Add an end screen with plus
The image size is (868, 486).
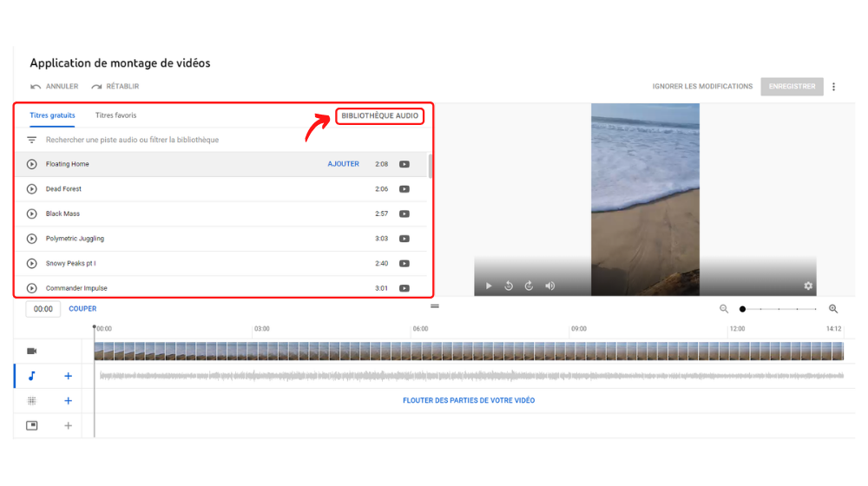coord(68,425)
